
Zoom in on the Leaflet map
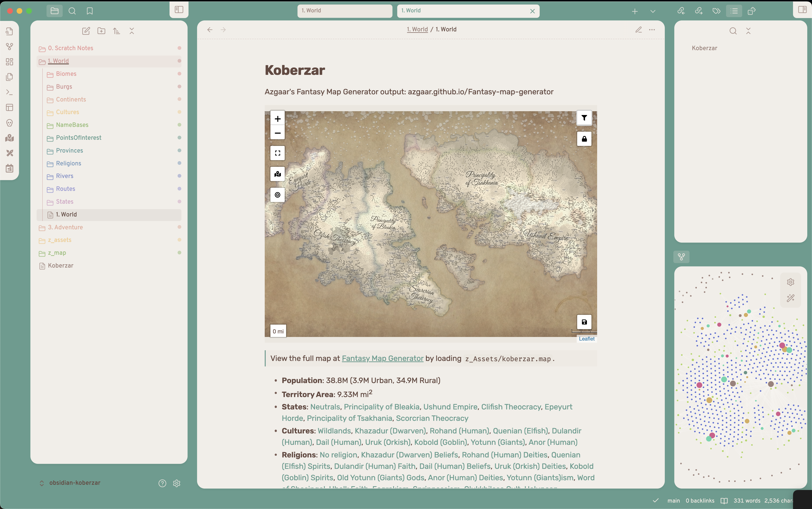pos(278,119)
